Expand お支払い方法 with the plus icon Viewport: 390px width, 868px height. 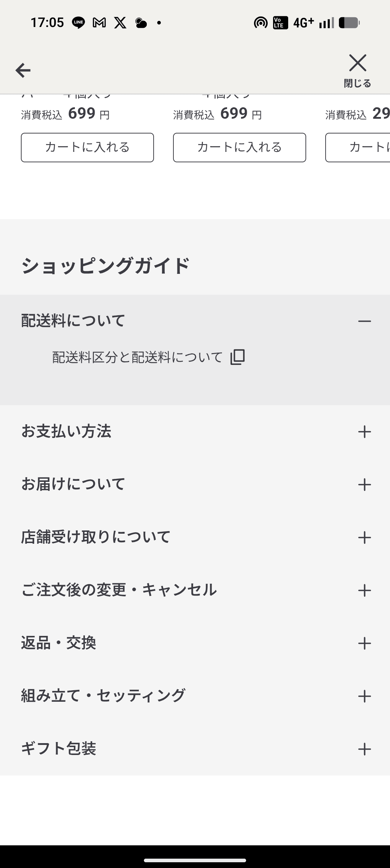364,431
